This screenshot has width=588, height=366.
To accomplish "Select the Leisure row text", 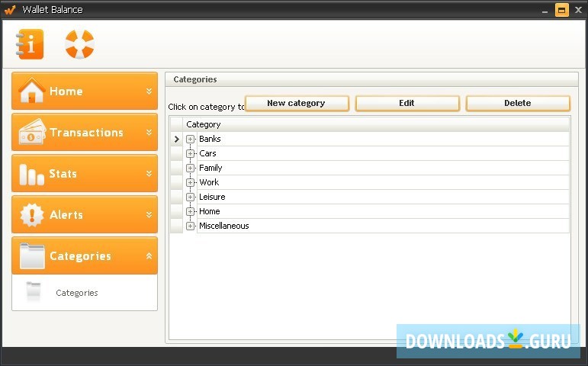I will tap(212, 197).
